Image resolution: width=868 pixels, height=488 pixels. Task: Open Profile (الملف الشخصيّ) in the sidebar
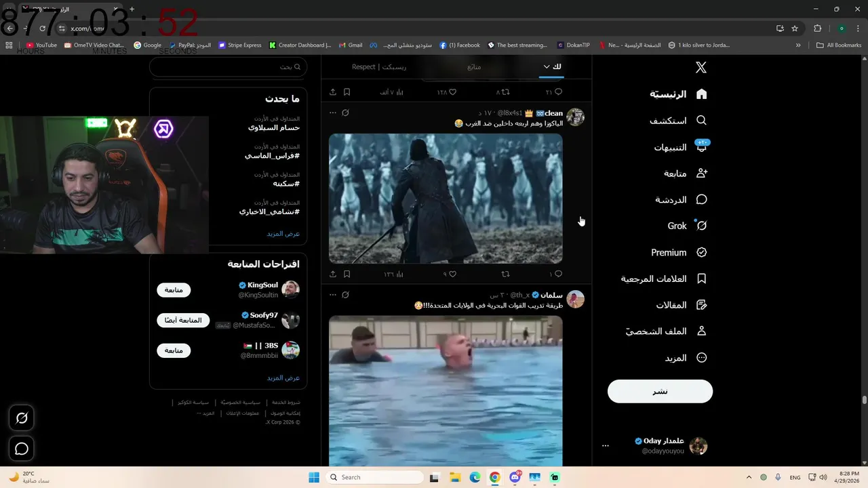667,331
